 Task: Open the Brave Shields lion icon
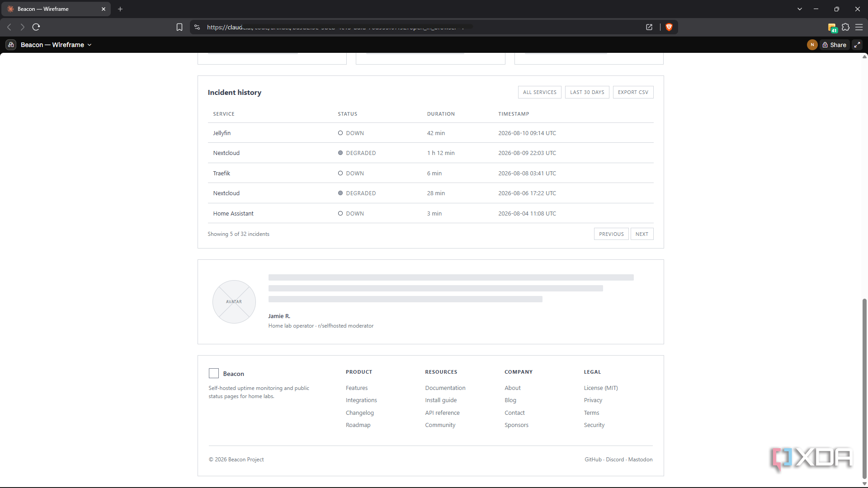pos(669,27)
